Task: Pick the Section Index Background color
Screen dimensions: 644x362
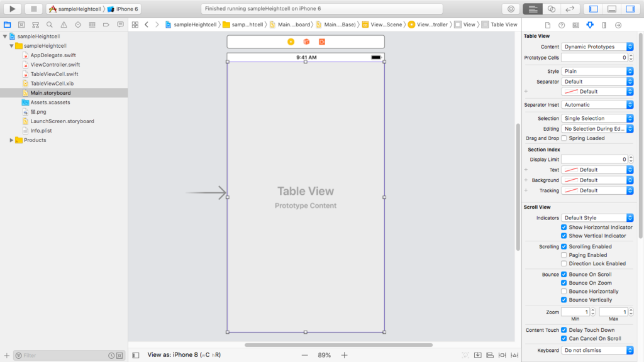Action: [x=571, y=180]
